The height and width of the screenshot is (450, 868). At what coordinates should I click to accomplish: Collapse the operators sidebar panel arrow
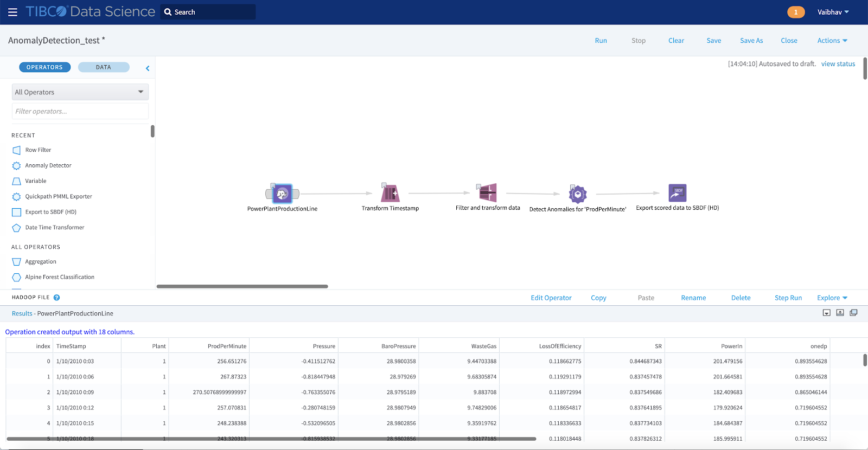pyautogui.click(x=148, y=68)
